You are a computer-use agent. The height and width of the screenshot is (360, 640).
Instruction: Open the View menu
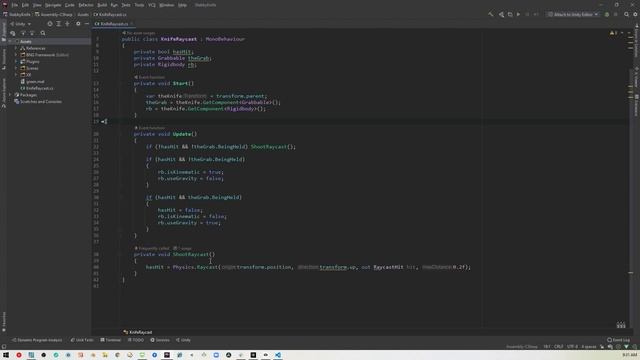click(x=37, y=5)
